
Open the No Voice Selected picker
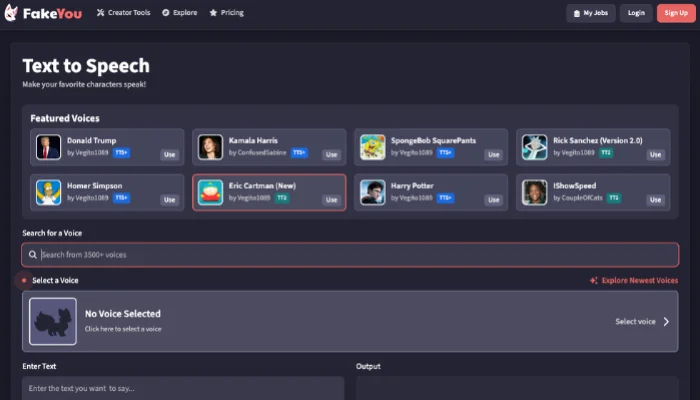(350, 321)
